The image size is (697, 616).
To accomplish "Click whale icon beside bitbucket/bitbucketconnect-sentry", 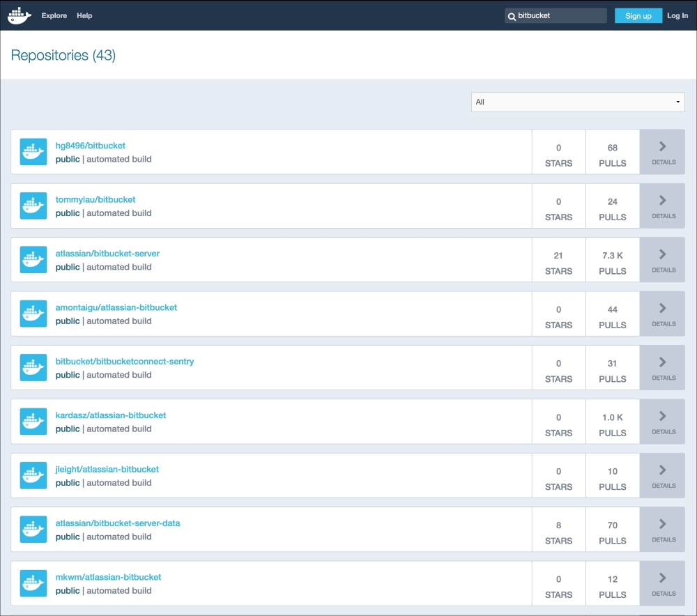I will [33, 368].
